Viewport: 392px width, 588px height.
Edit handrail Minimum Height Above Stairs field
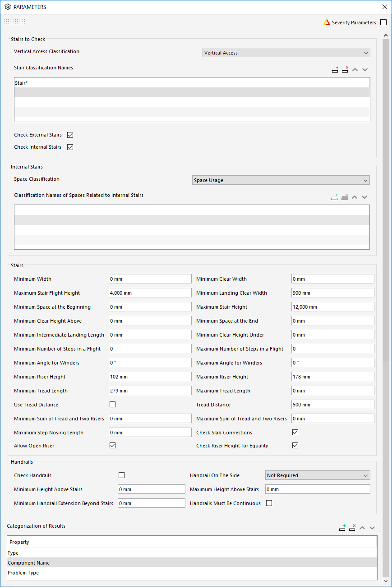coord(152,489)
